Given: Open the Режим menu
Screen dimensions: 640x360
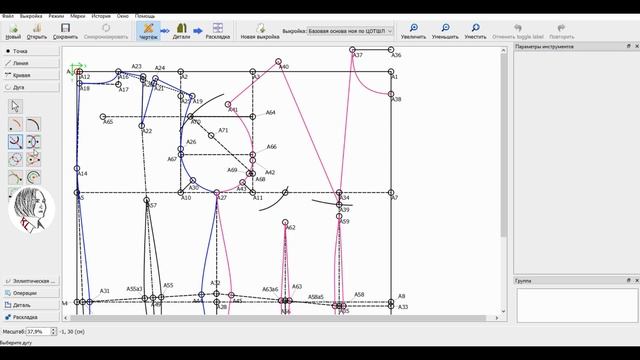Looking at the screenshot, I should coord(56,16).
